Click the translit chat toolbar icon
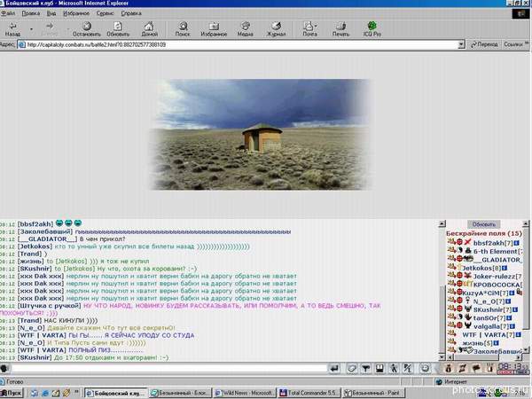 408,369
